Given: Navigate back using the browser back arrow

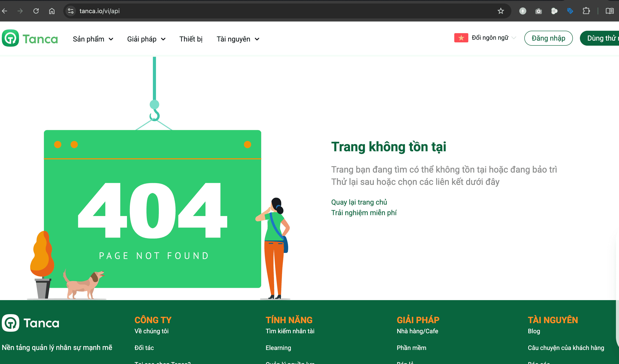Looking at the screenshot, I should [4, 11].
